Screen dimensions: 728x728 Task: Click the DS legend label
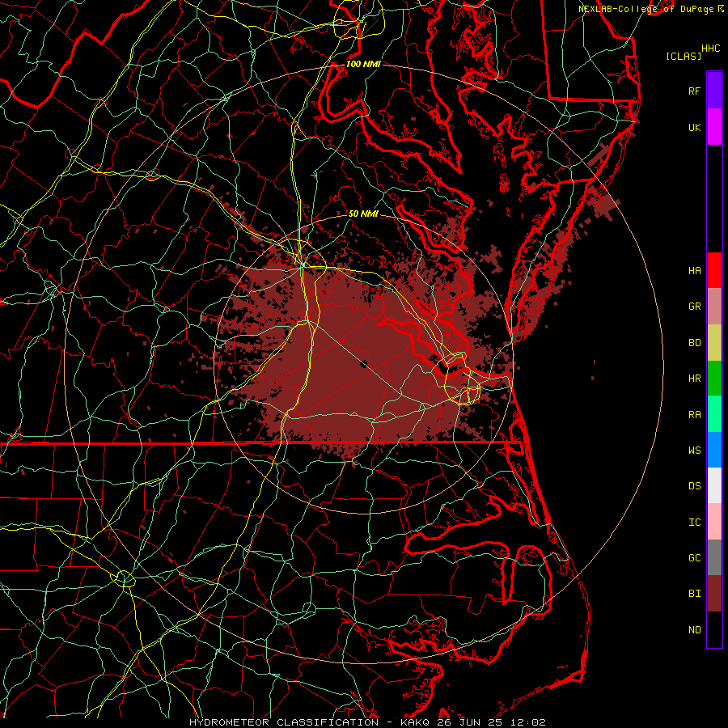coord(694,486)
